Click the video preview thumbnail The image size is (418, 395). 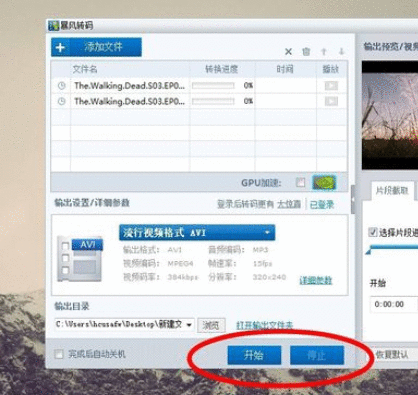[x=390, y=115]
